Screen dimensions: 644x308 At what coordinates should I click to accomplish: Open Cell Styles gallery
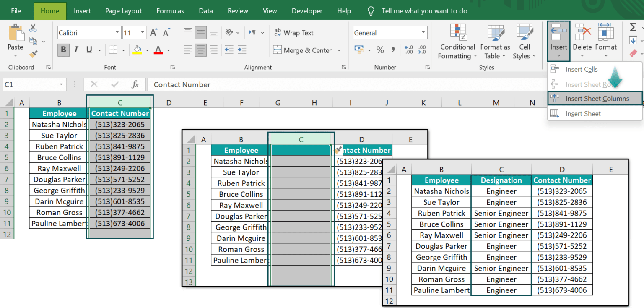click(524, 41)
